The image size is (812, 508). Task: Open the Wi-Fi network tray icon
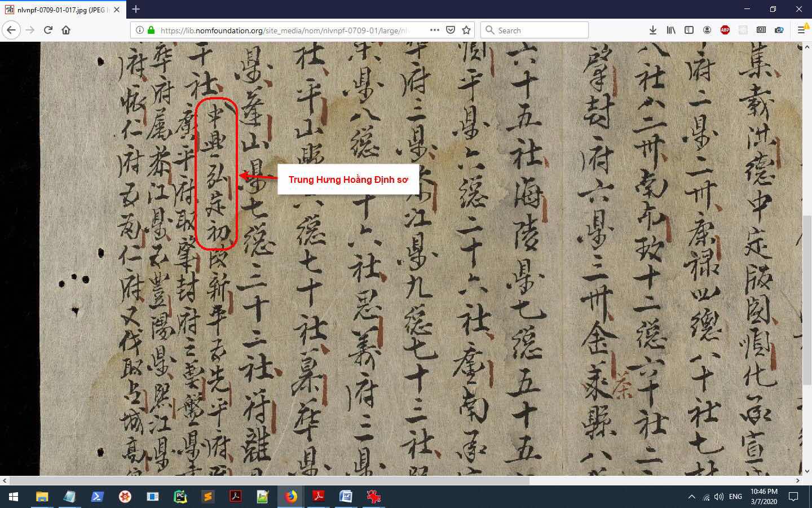click(706, 497)
